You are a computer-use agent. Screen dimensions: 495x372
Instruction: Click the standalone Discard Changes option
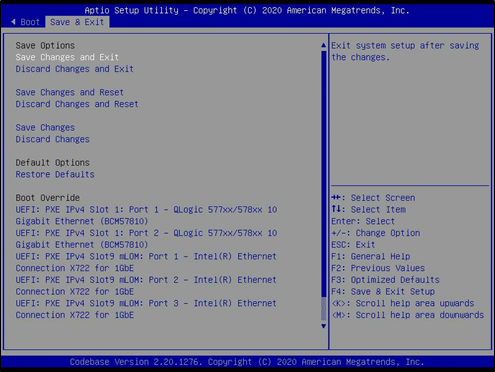(x=52, y=139)
